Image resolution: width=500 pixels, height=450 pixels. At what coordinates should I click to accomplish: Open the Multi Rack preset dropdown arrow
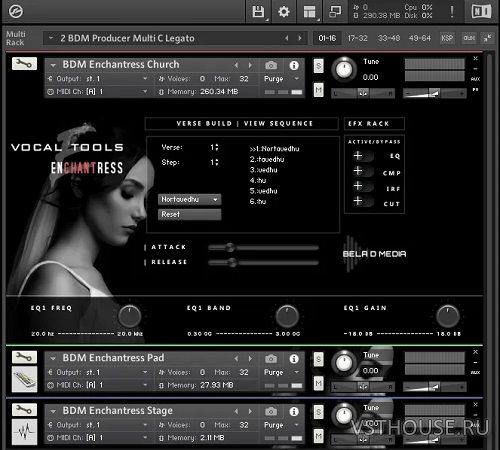tap(51, 38)
